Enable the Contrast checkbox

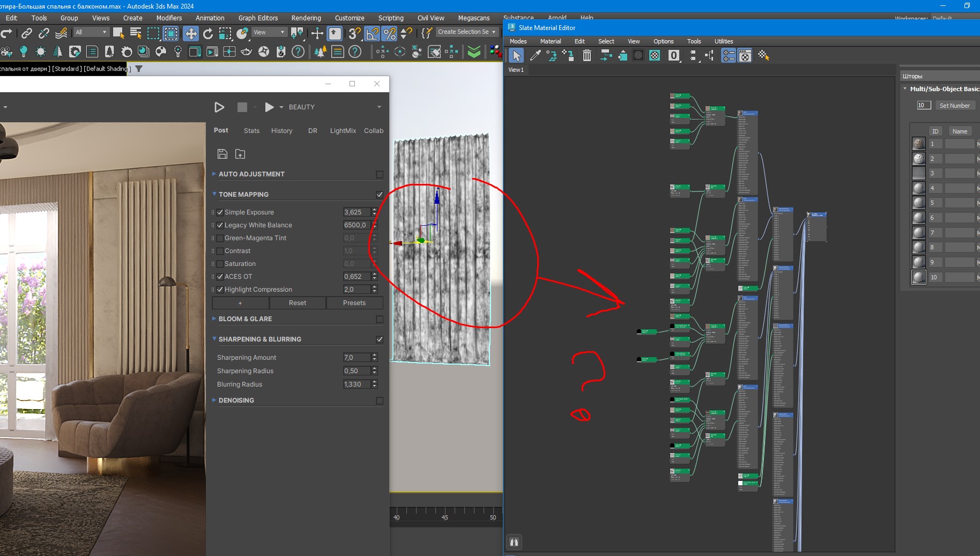[x=220, y=251]
